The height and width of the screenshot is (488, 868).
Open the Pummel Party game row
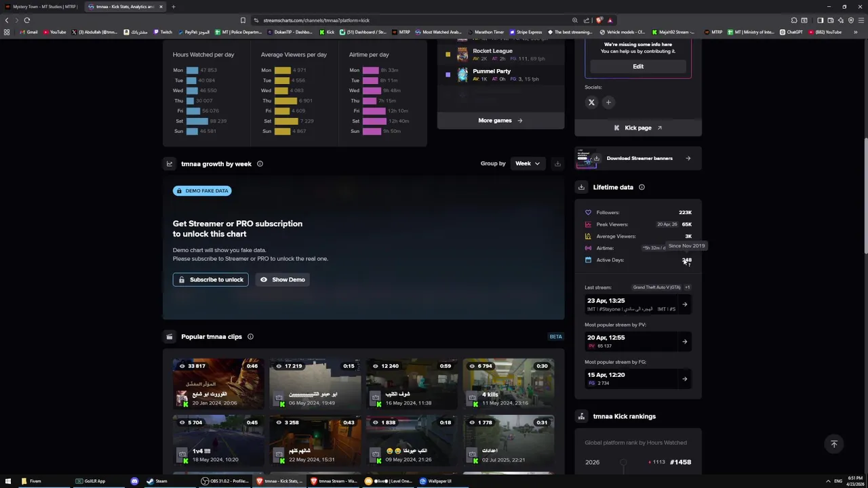click(500, 75)
